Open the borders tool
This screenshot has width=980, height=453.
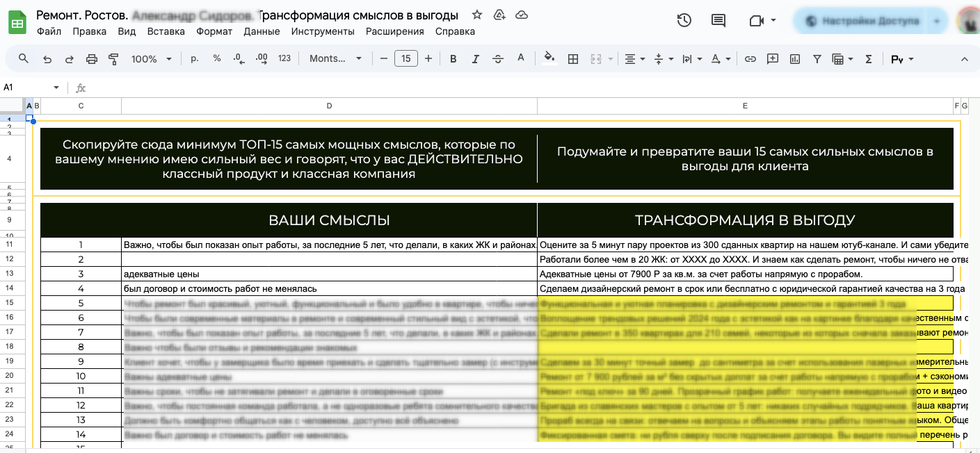[573, 59]
